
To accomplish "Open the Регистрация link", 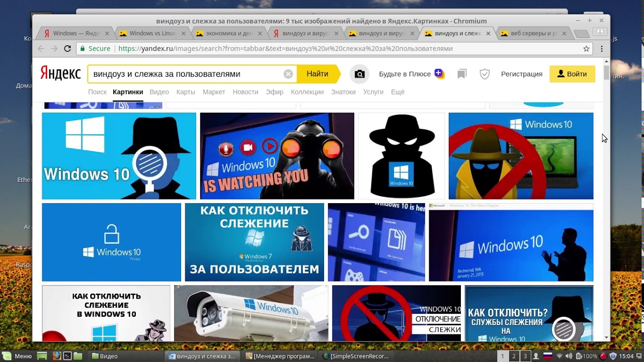I will click(522, 74).
